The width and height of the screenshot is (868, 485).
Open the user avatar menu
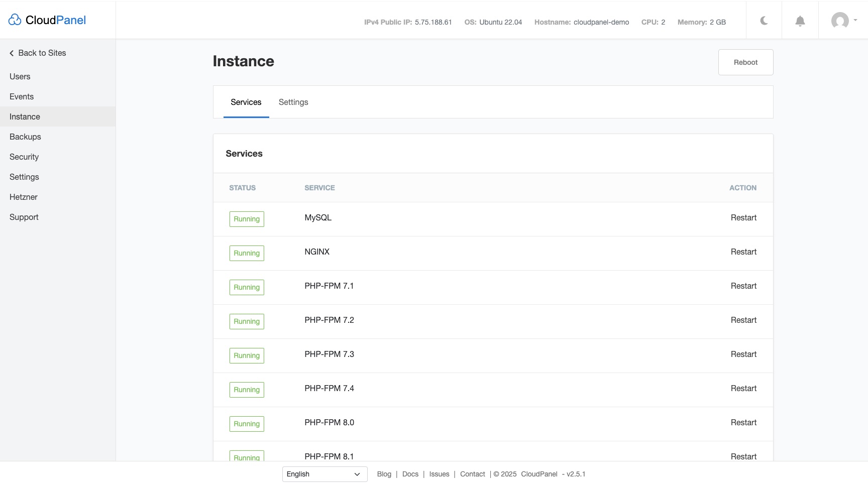coord(843,21)
